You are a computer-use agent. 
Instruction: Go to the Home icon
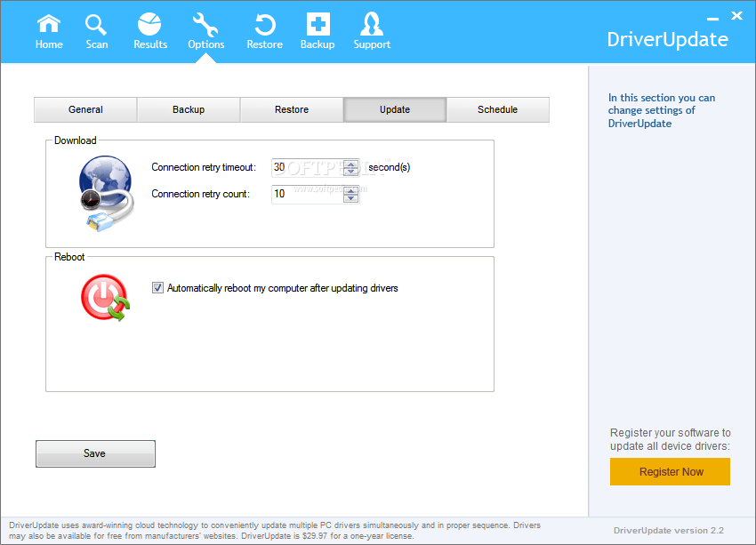pyautogui.click(x=49, y=24)
